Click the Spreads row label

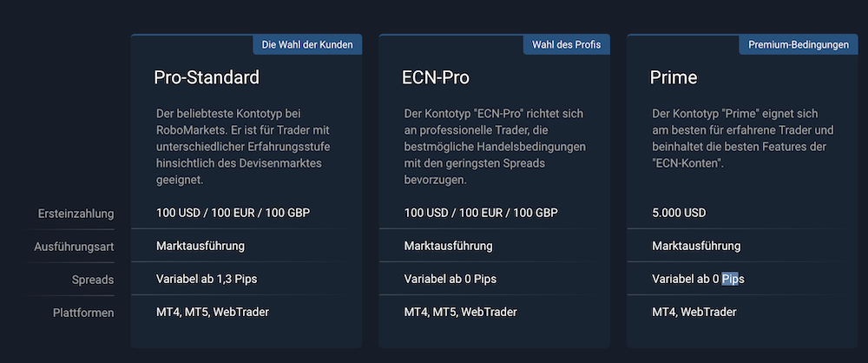[x=93, y=280]
